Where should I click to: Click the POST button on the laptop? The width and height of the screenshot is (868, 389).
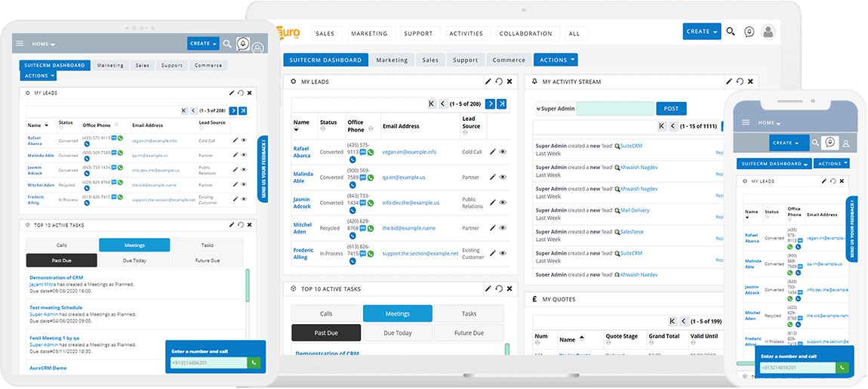[671, 109]
